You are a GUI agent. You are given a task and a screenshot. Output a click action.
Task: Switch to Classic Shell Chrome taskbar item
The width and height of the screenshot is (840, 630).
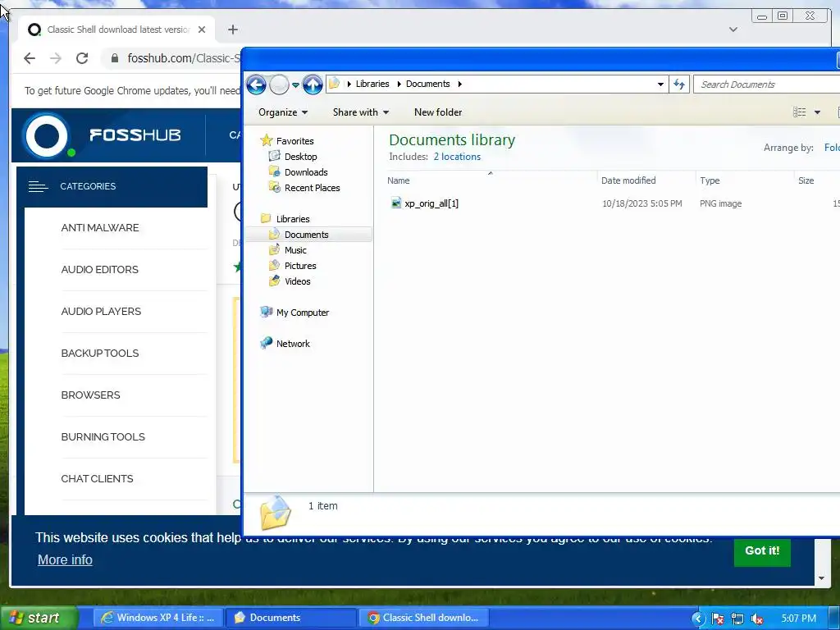click(423, 618)
